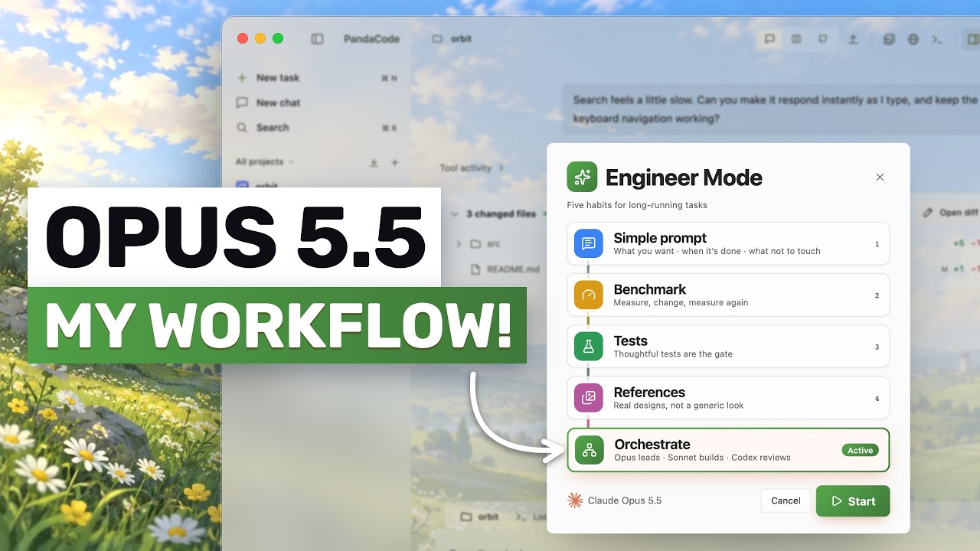
Task: Open the All projects dropdown
Action: click(265, 162)
